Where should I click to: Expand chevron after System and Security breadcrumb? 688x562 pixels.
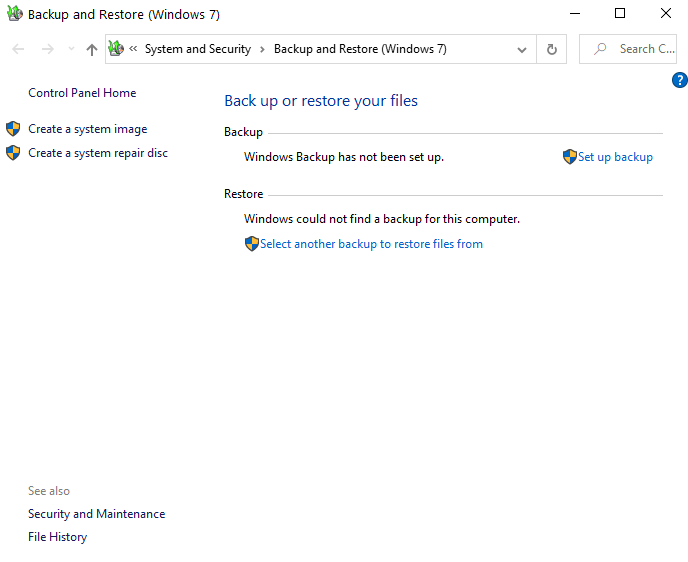point(262,49)
